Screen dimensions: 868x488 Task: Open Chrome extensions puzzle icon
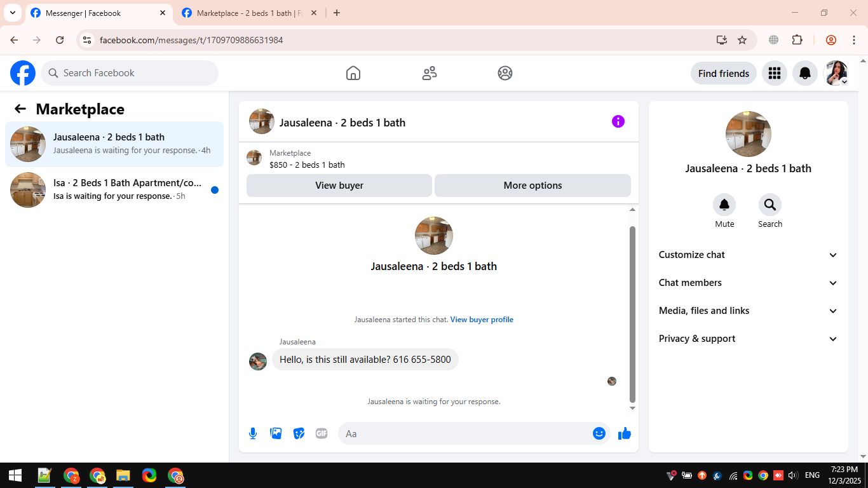[797, 40]
